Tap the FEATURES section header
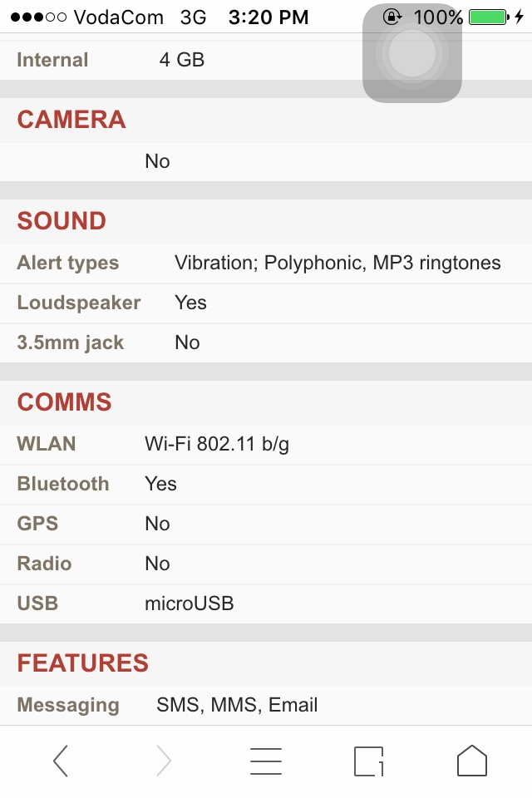The width and height of the screenshot is (532, 798). pos(82,663)
